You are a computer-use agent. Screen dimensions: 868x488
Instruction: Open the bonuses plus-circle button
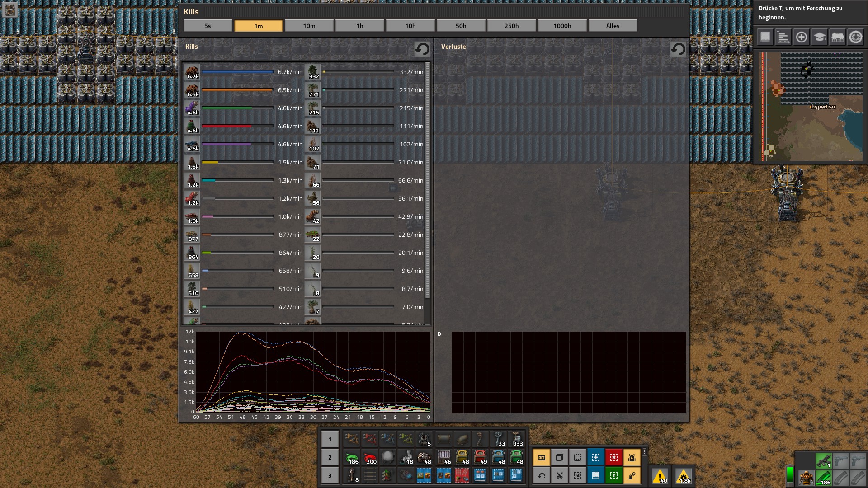pyautogui.click(x=801, y=37)
